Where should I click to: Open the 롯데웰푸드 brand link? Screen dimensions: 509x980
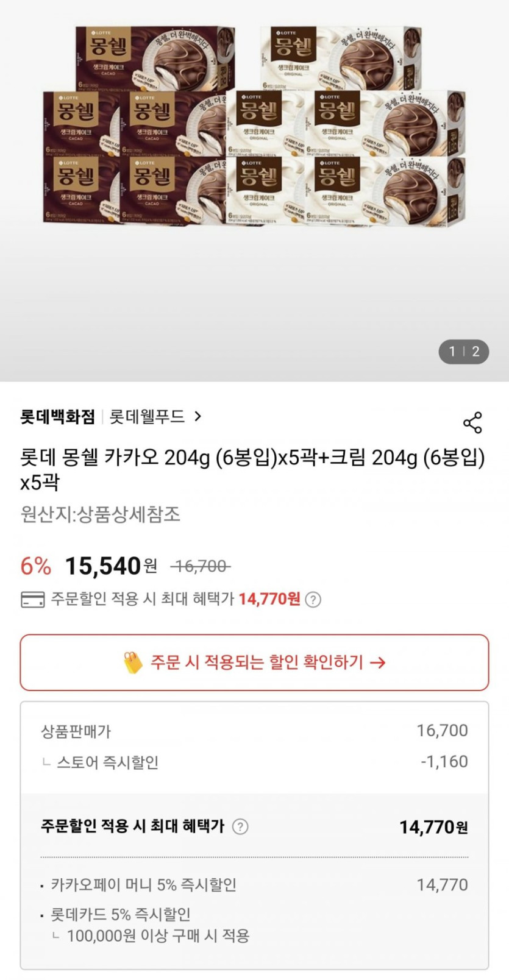click(148, 417)
